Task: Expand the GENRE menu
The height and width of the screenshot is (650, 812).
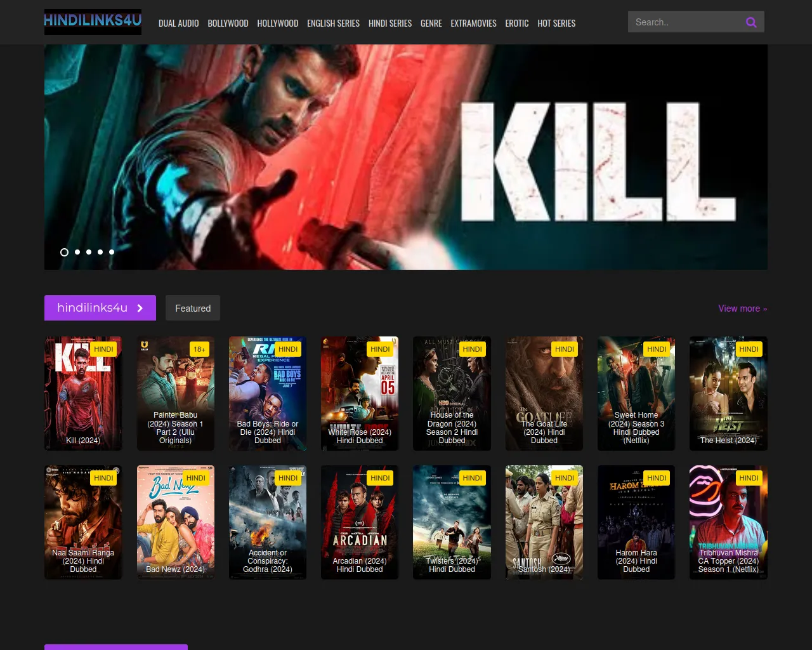Action: click(x=431, y=23)
